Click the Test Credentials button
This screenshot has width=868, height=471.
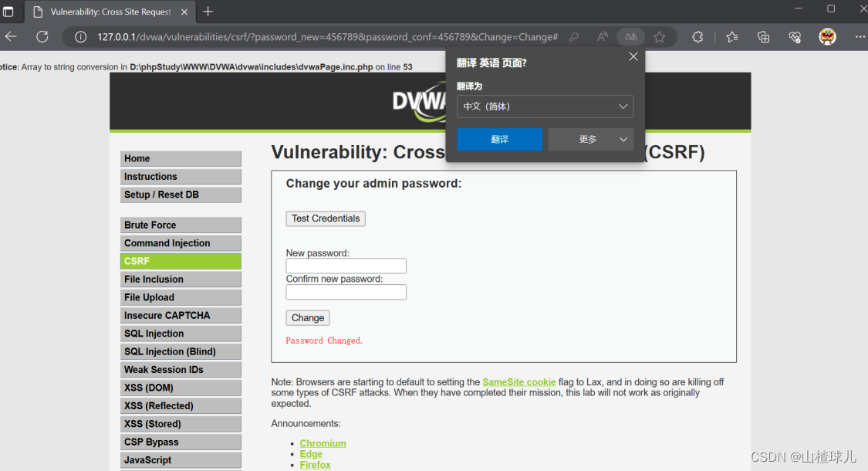tap(326, 219)
